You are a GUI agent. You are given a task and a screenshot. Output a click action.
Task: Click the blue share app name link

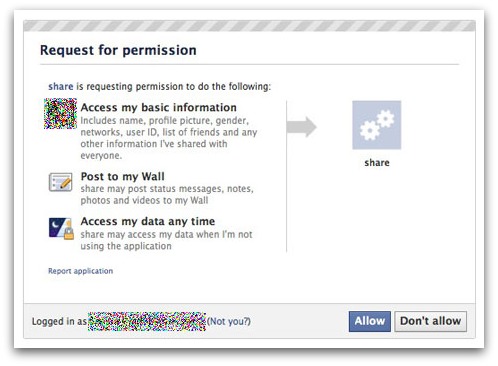(x=60, y=86)
